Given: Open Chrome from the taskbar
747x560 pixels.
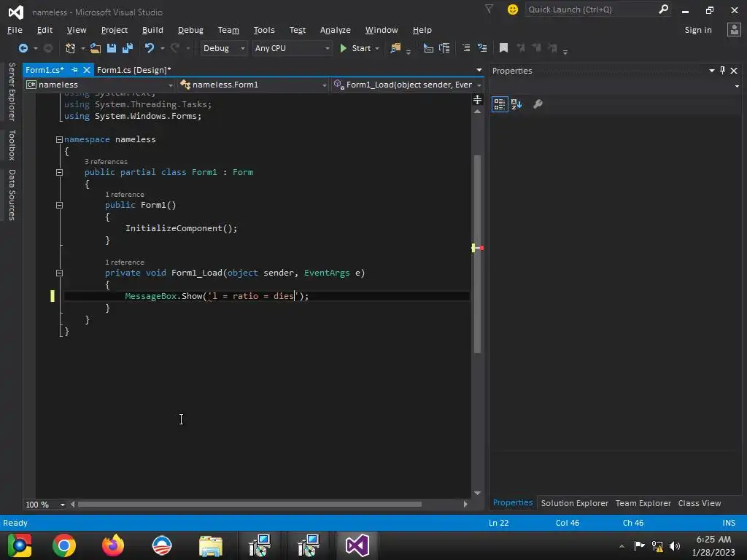Looking at the screenshot, I should tap(64, 545).
